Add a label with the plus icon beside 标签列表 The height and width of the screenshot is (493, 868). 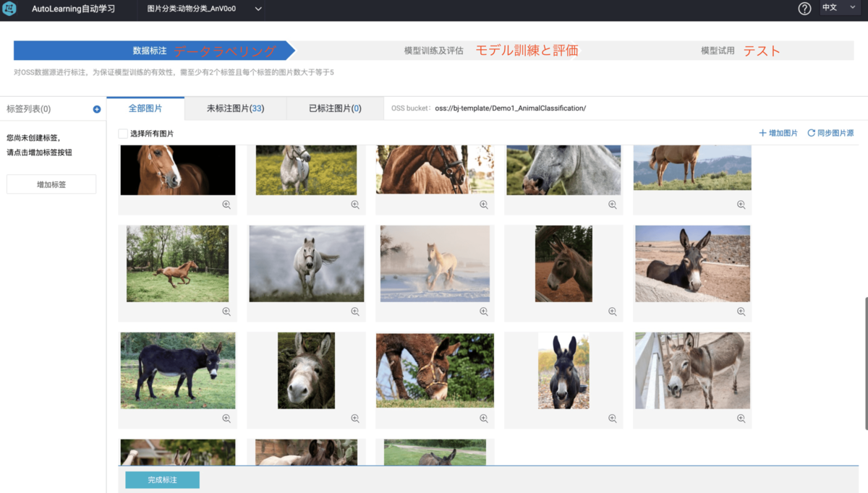pos(97,109)
